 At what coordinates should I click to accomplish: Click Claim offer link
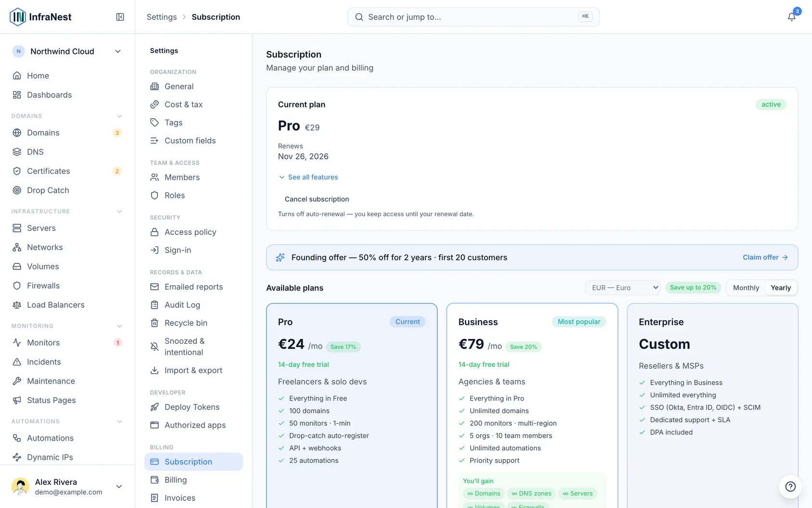(x=765, y=258)
